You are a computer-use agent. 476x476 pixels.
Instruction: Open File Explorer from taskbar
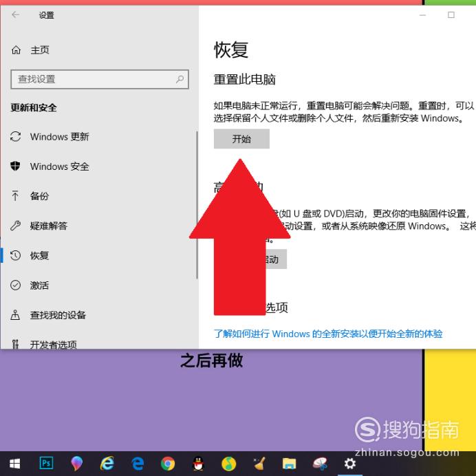[x=290, y=464]
